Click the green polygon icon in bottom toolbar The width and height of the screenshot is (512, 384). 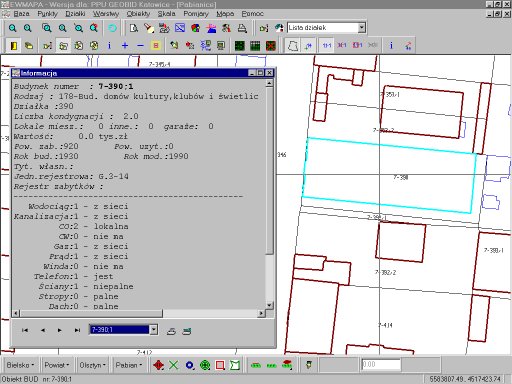click(x=235, y=365)
